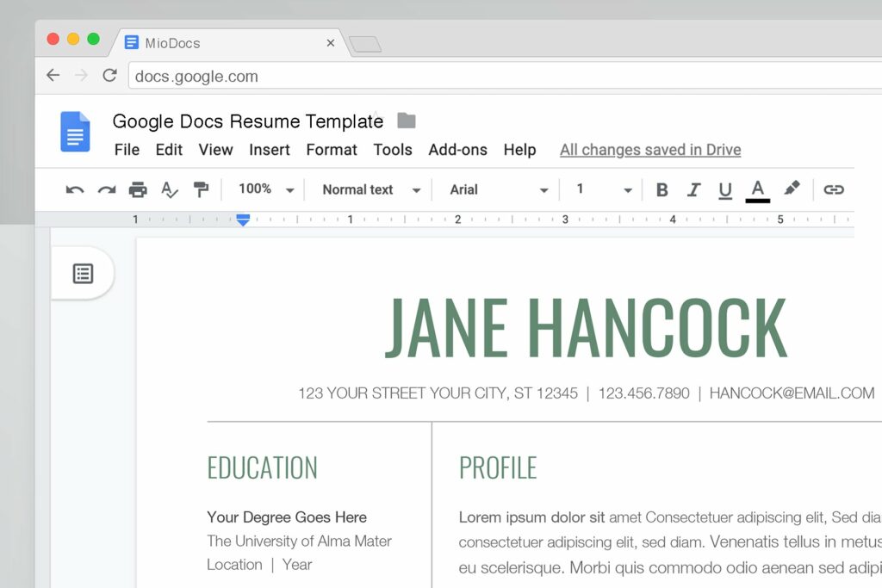Run spell check icon in toolbar
882x588 pixels.
(170, 189)
